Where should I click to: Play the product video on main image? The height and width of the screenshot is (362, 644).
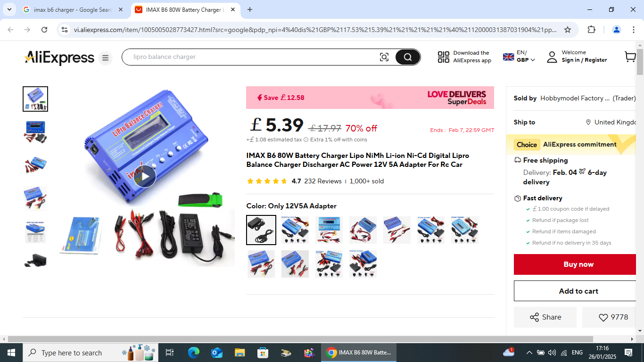[145, 177]
